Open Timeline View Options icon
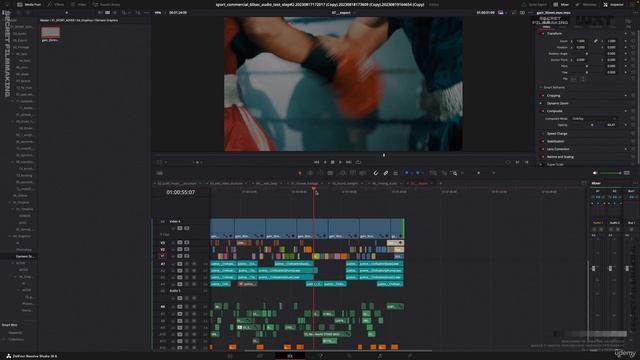Viewport: 640px width, 360px height. coord(159,173)
